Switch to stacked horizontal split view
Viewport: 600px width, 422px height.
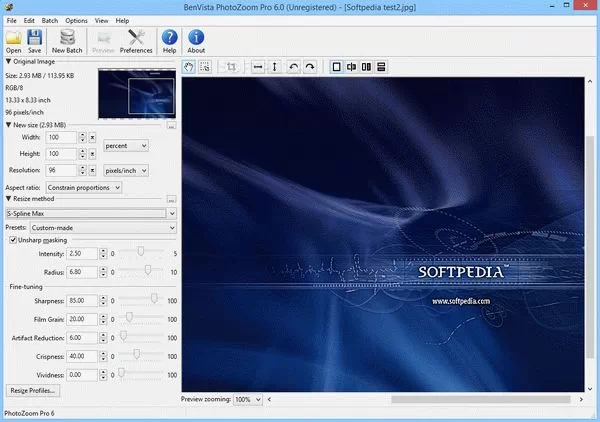tap(381, 67)
